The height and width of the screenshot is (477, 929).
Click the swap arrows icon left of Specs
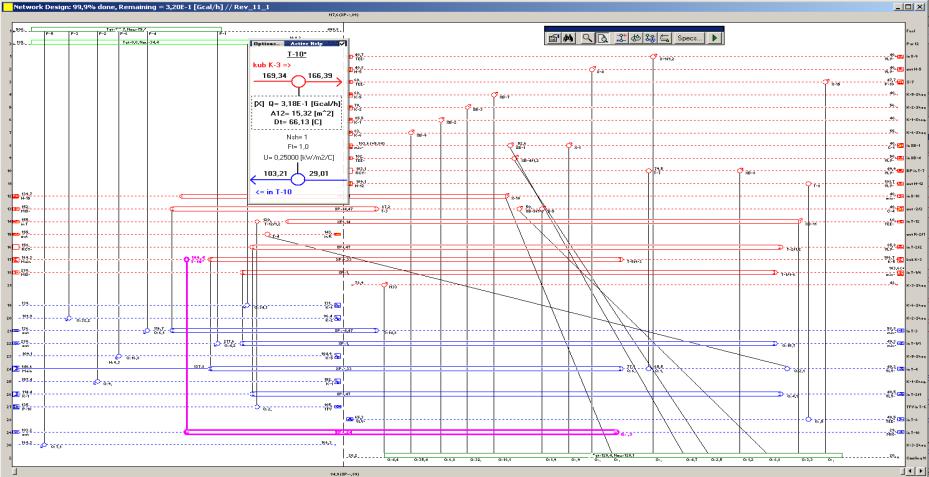click(664, 37)
